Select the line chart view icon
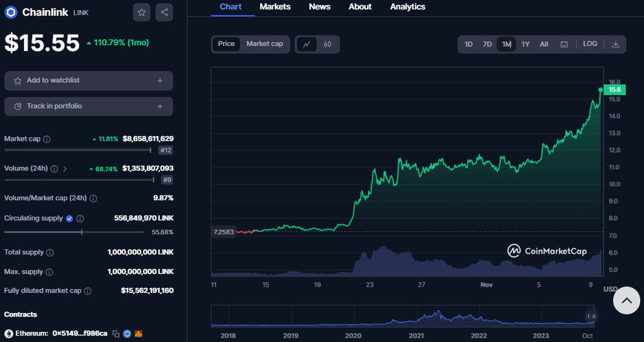 pos(307,44)
